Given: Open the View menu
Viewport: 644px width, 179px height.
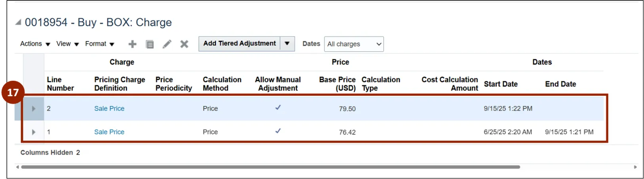Looking at the screenshot, I should [67, 44].
